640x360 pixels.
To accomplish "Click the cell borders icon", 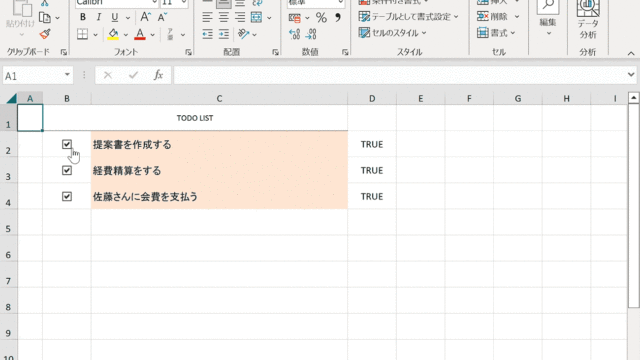I will tap(82, 34).
